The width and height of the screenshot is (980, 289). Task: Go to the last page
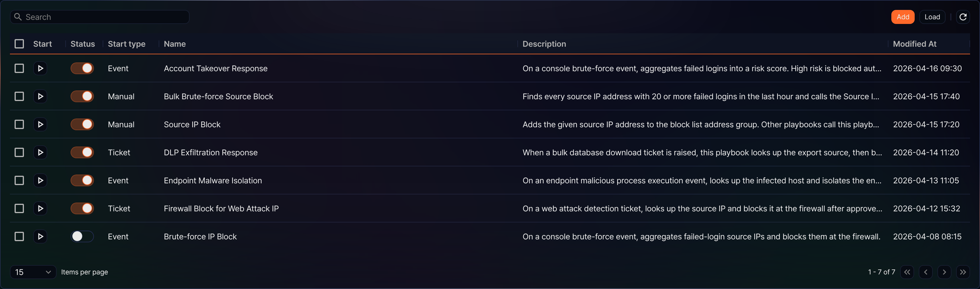(x=963, y=272)
